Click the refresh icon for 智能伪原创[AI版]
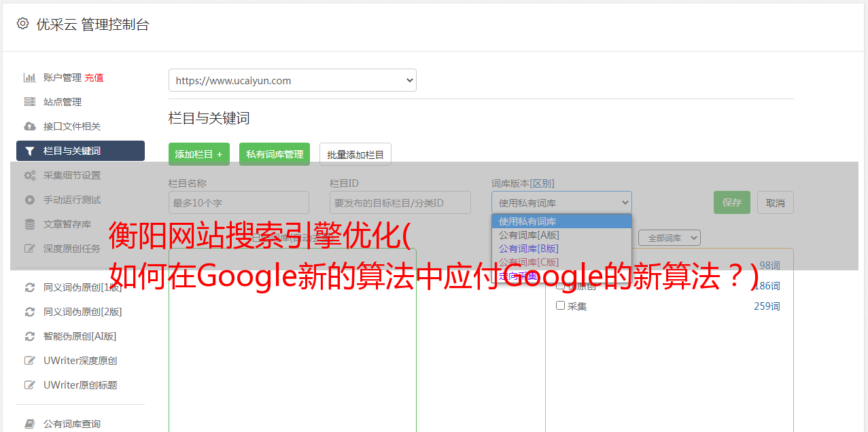This screenshot has width=868, height=432. pyautogui.click(x=30, y=336)
